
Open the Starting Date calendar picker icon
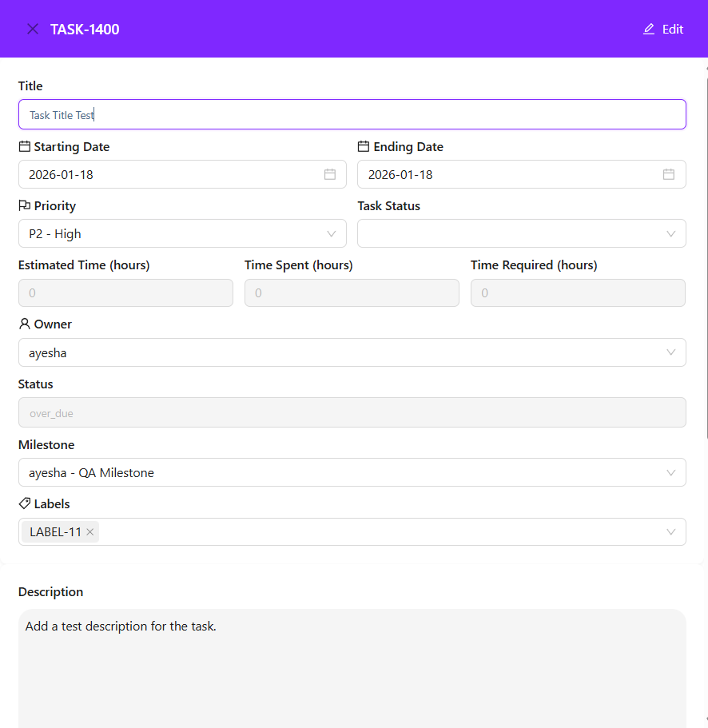(x=330, y=174)
